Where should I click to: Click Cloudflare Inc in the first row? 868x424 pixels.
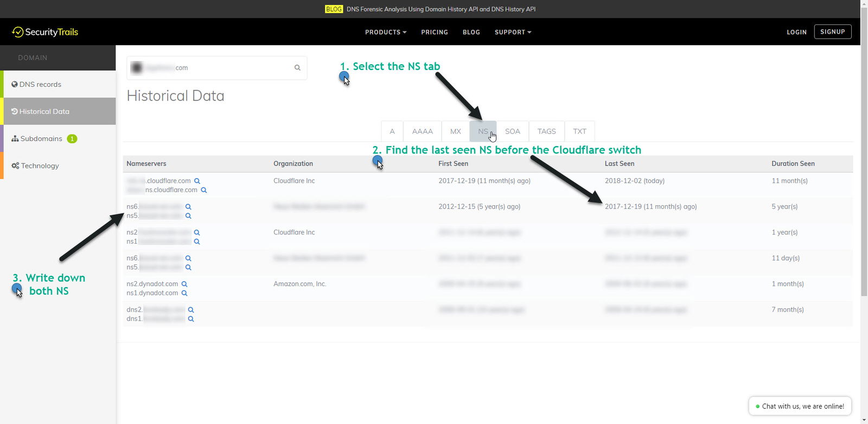(x=294, y=181)
